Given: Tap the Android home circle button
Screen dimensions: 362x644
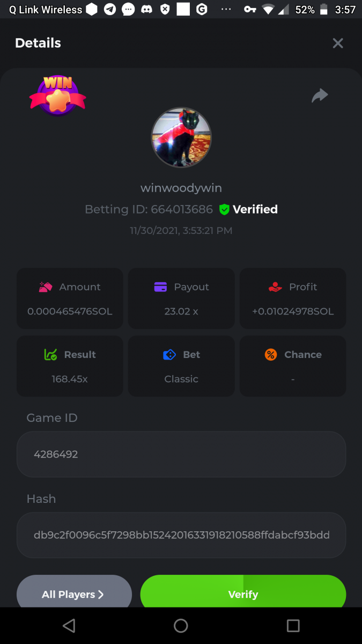Looking at the screenshot, I should 181,625.
